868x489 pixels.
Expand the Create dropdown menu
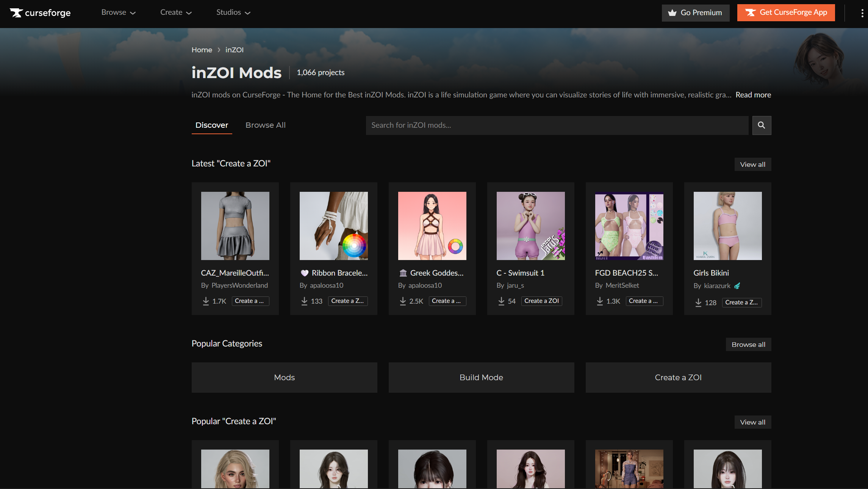point(176,13)
